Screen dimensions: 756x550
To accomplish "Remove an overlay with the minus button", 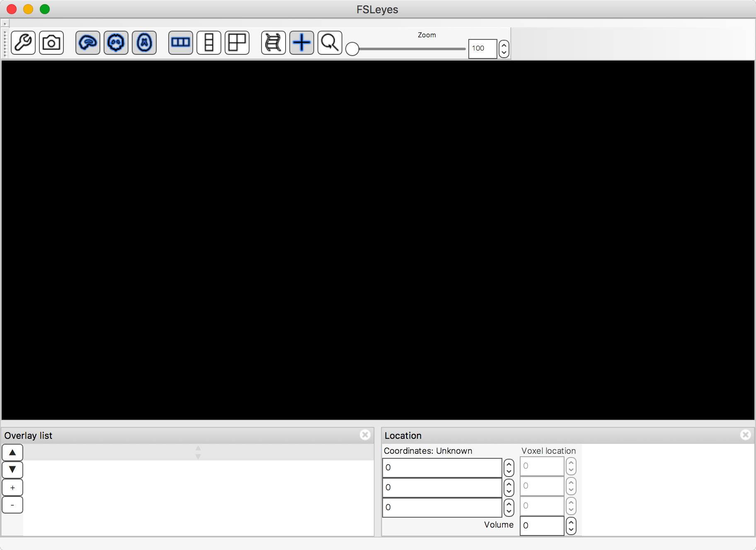I will coord(12,505).
